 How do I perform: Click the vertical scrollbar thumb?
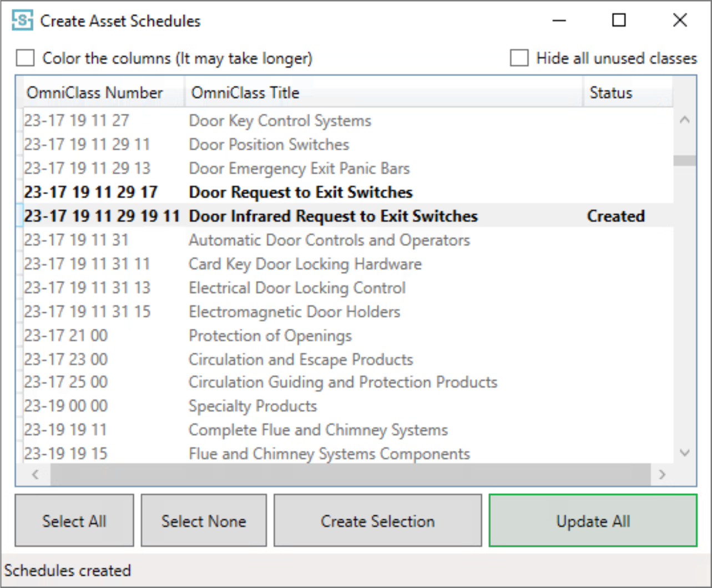tap(685, 161)
